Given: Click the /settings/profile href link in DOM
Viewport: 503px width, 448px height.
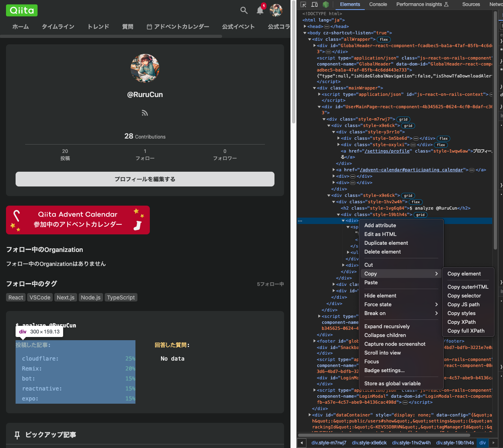Looking at the screenshot, I should (387, 151).
